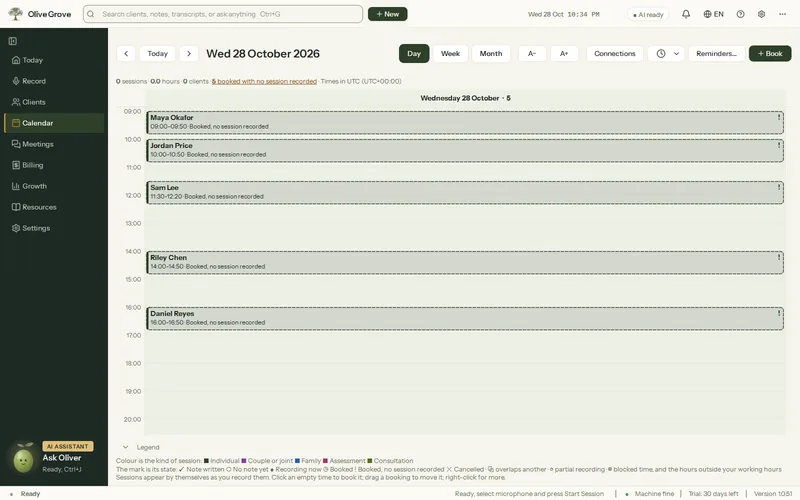
Task: Open Daniel Reyes 16:00 booking
Action: (465, 318)
